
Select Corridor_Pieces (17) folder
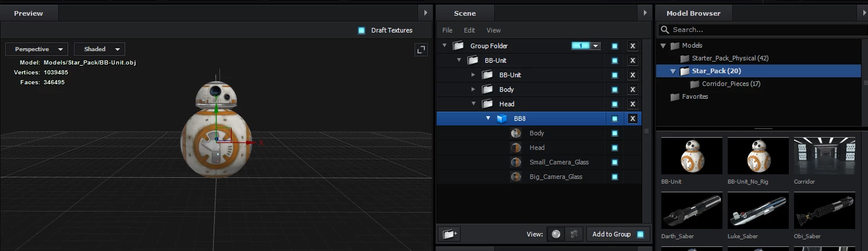coord(731,84)
